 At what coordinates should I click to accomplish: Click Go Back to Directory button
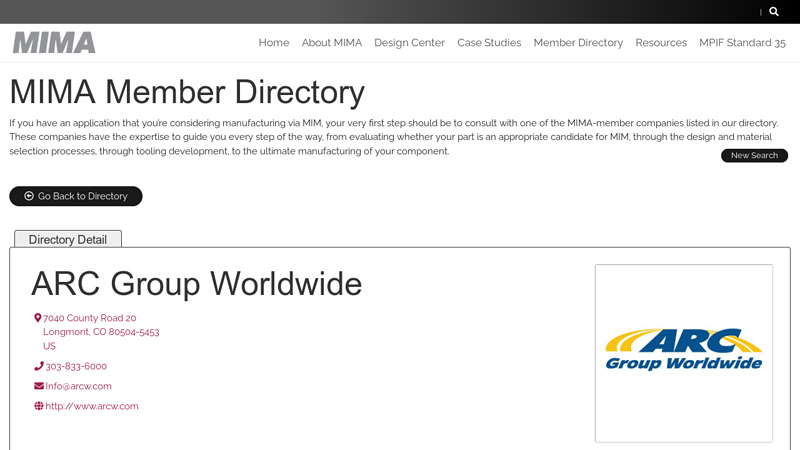[x=76, y=196]
